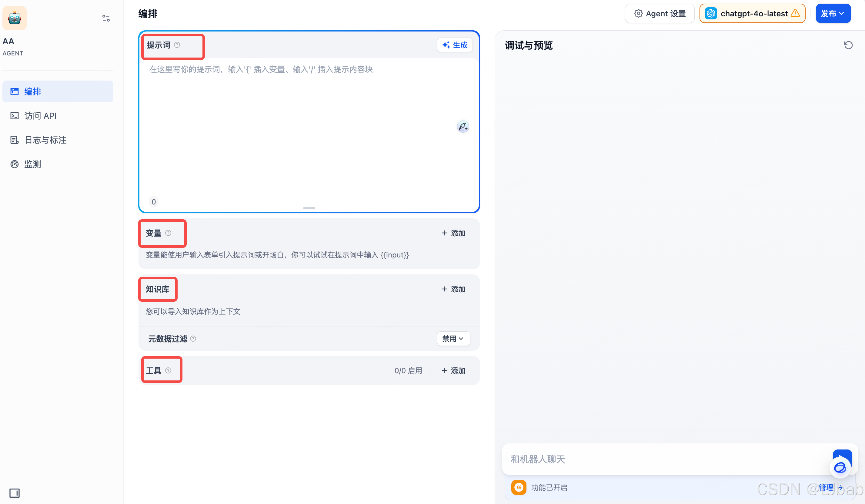Click the sidebar settings sliders icon

(x=106, y=18)
